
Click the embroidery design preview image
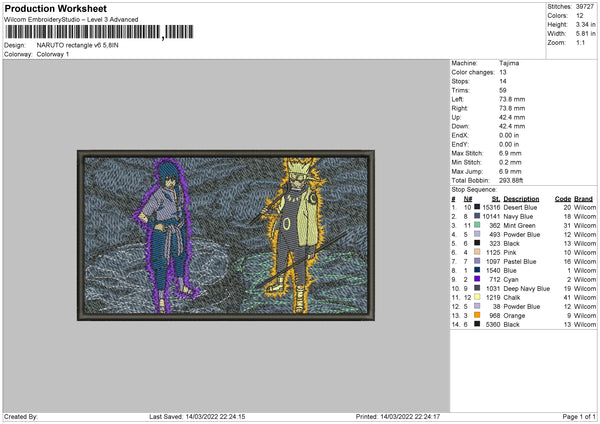pos(225,235)
